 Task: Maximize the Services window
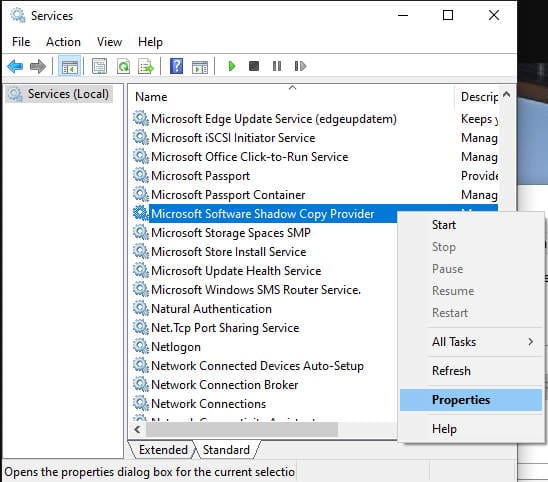pos(448,15)
